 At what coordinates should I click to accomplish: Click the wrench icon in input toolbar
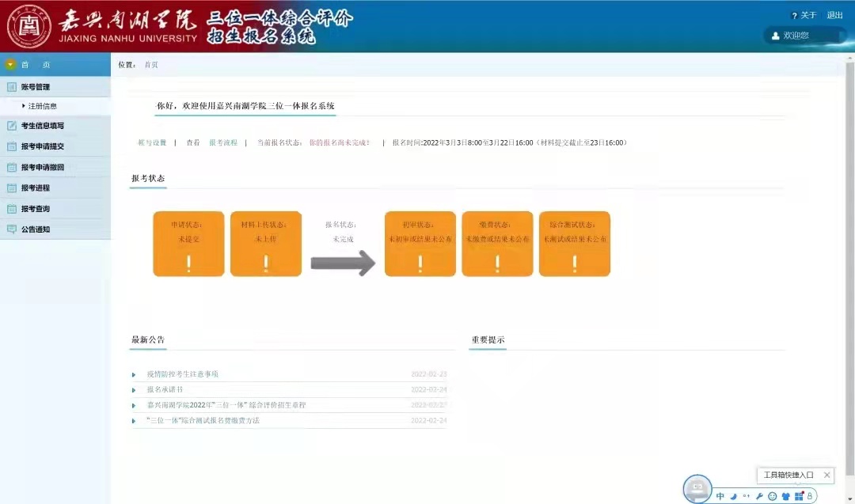[760, 496]
